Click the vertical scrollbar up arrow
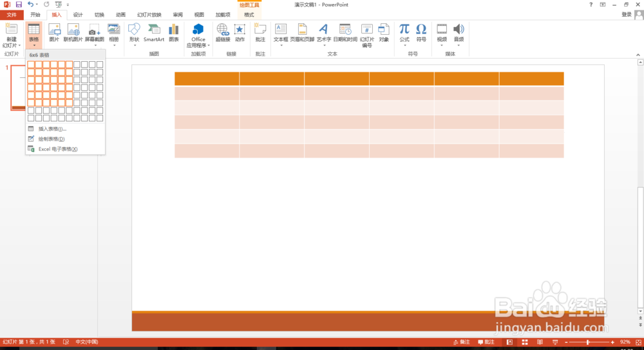The width and height of the screenshot is (644, 350). [640, 63]
